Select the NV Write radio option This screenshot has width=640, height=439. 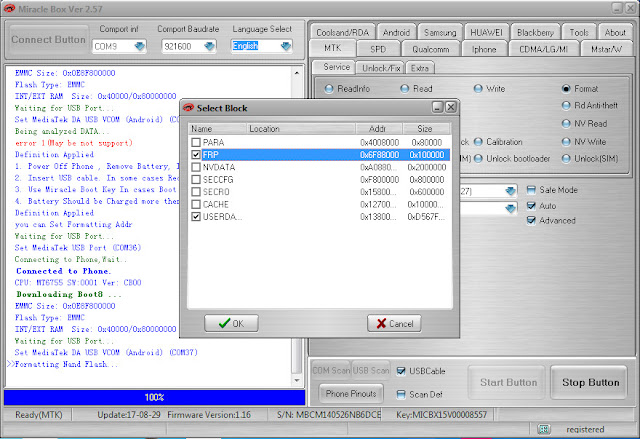(x=566, y=142)
